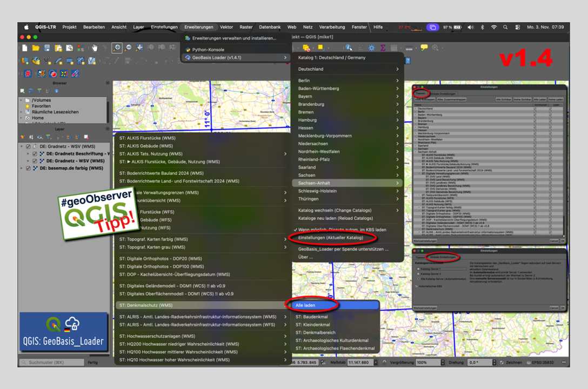This screenshot has width=588, height=389.
Task: Click the Suchmuster search field
Action: point(51,362)
